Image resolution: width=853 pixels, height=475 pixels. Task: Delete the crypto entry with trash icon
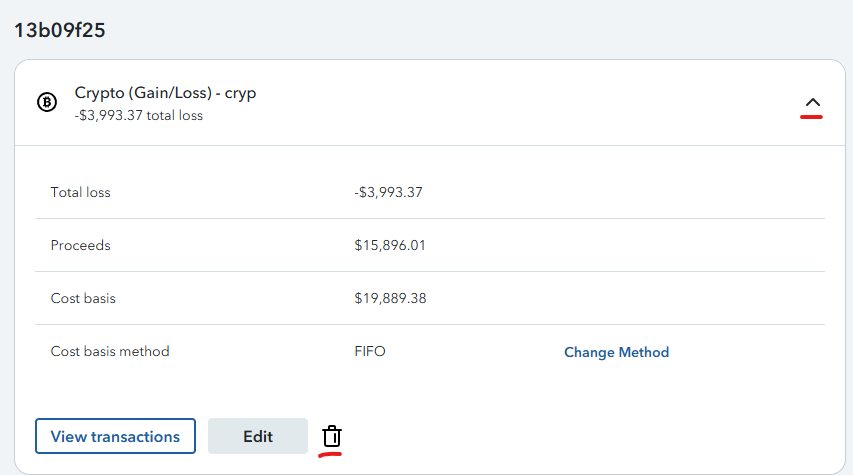(331, 436)
